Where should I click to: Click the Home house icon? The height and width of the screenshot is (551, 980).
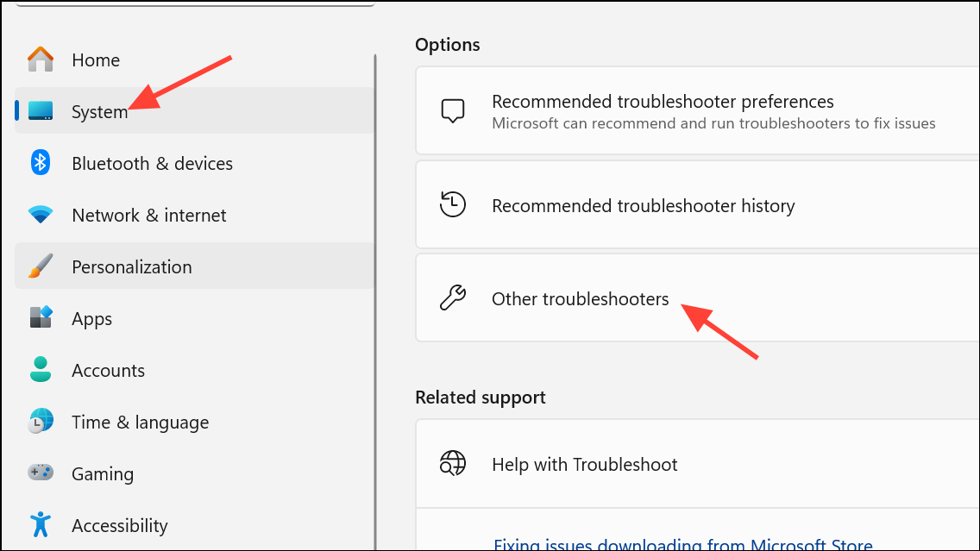coord(41,59)
